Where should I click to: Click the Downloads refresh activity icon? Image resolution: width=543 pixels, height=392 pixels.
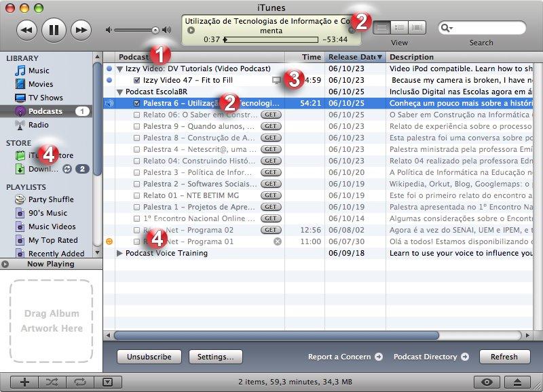coord(67,169)
